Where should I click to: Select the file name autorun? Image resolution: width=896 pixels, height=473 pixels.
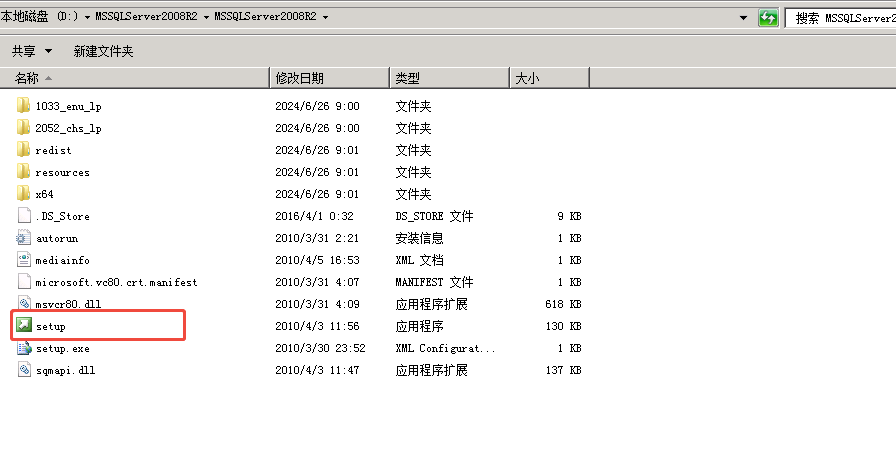tap(57, 238)
